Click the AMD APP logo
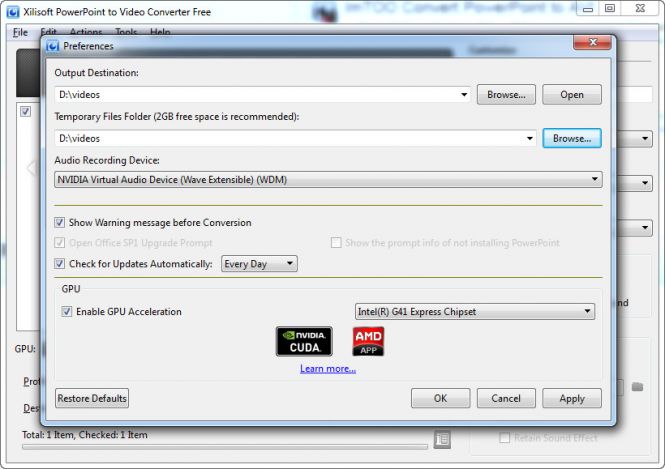The width and height of the screenshot is (665, 469). [x=368, y=341]
